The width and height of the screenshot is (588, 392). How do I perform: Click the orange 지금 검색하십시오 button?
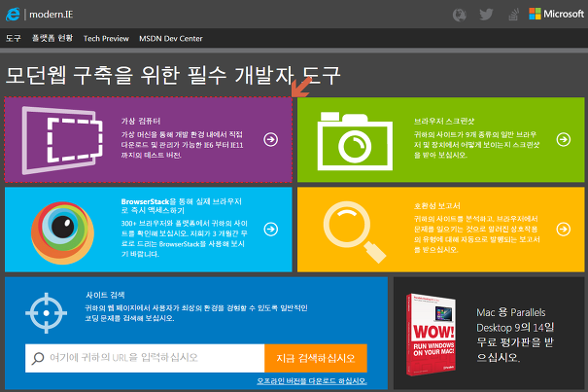(x=316, y=358)
